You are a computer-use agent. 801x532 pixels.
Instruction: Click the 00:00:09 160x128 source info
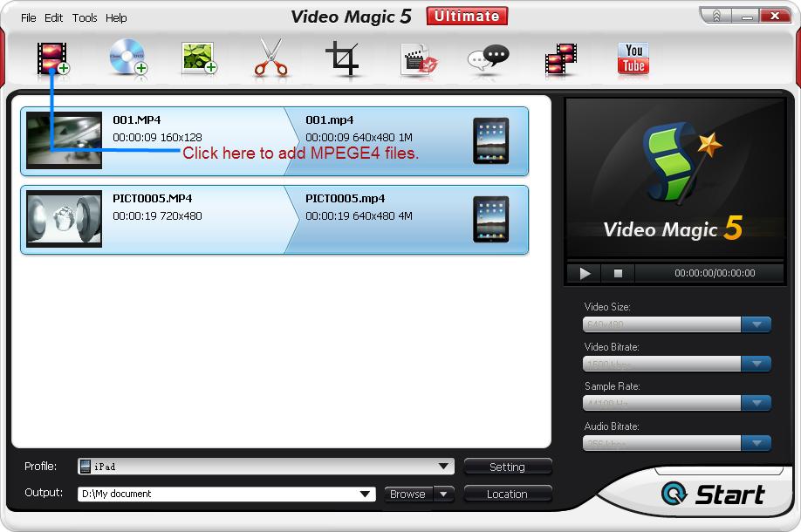(x=157, y=137)
